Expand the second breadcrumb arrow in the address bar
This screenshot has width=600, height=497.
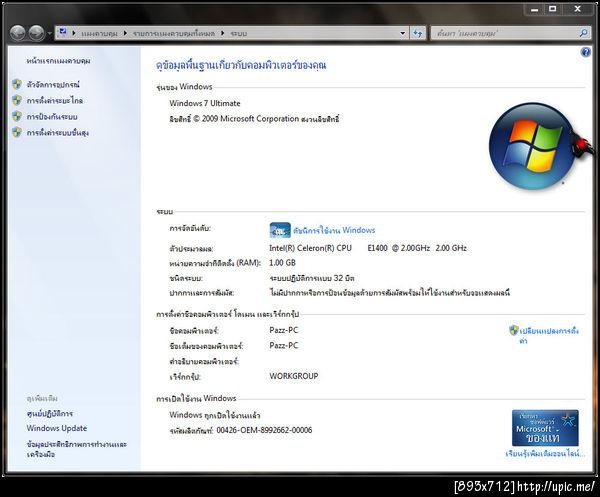tap(125, 33)
